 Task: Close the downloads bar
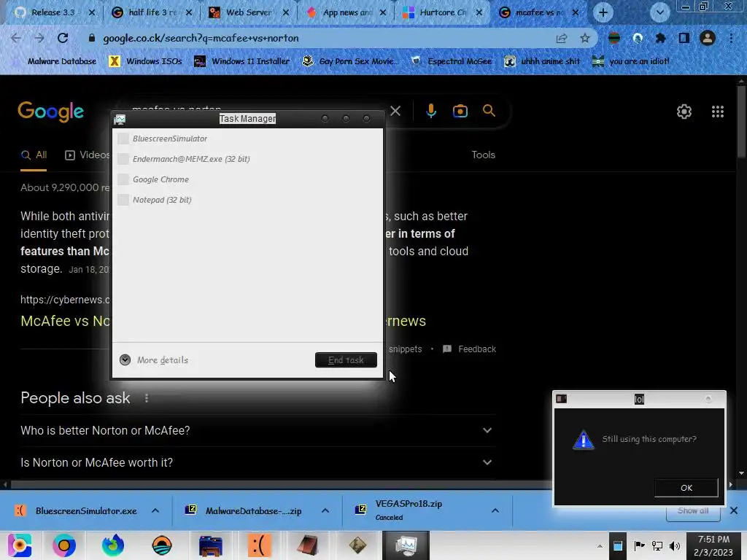[734, 510]
